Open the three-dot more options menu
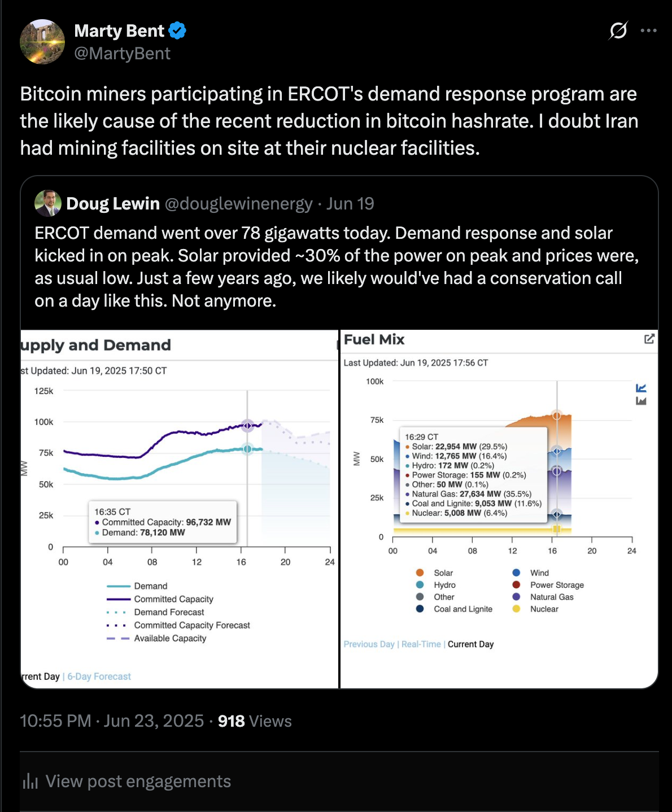672x812 pixels. point(648,30)
